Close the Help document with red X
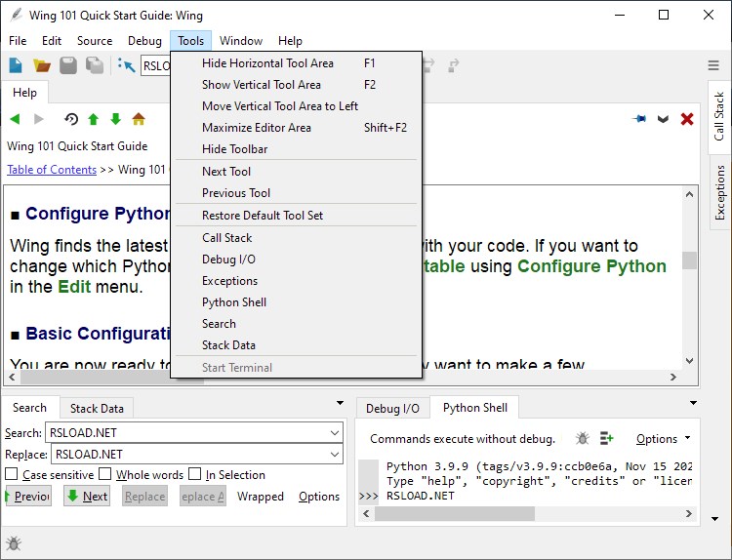The height and width of the screenshot is (560, 732). [686, 119]
